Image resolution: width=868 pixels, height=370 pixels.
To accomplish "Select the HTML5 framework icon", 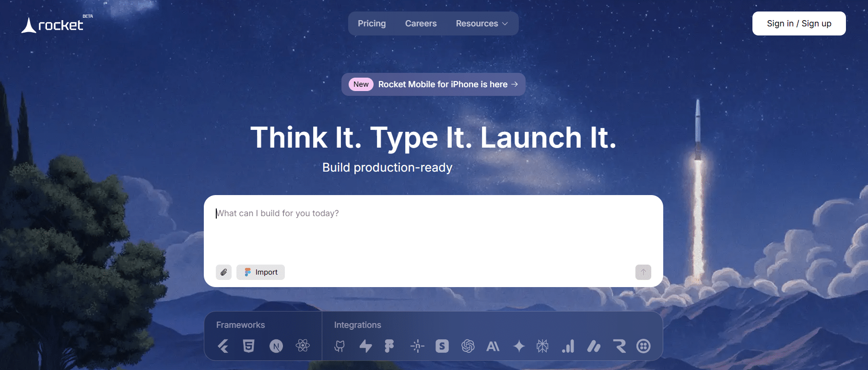I will [248, 346].
